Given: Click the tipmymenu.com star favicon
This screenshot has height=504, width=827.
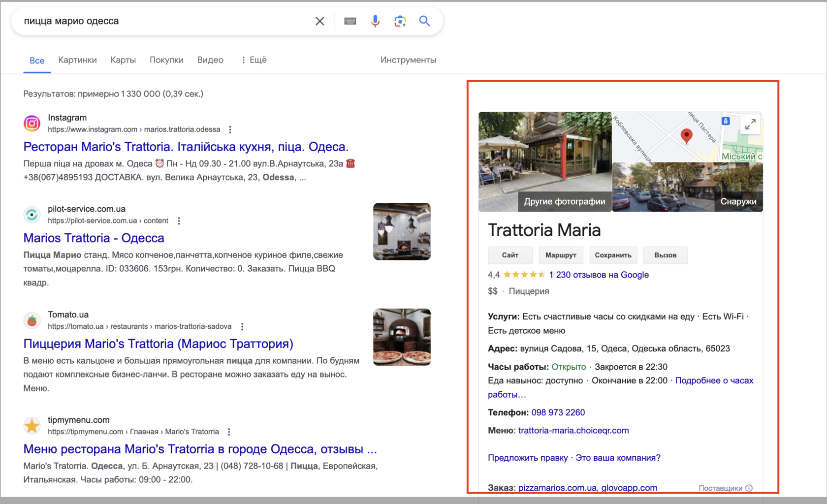Looking at the screenshot, I should click(32, 426).
